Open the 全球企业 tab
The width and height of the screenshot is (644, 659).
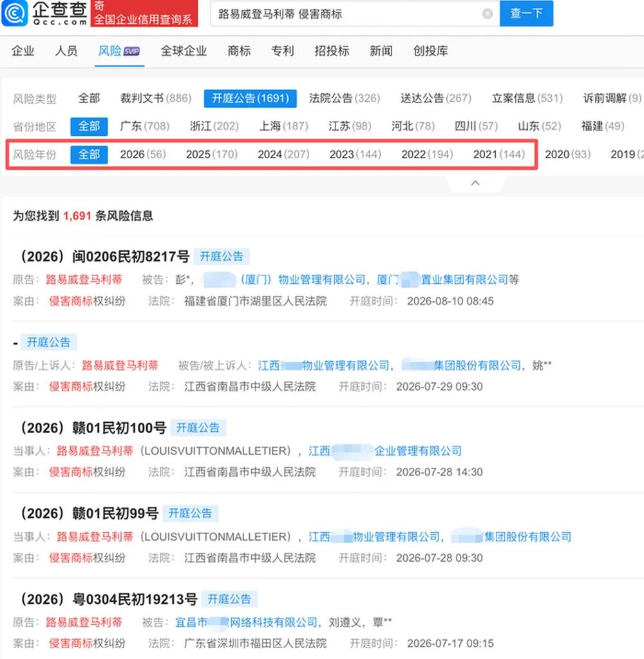(x=184, y=51)
